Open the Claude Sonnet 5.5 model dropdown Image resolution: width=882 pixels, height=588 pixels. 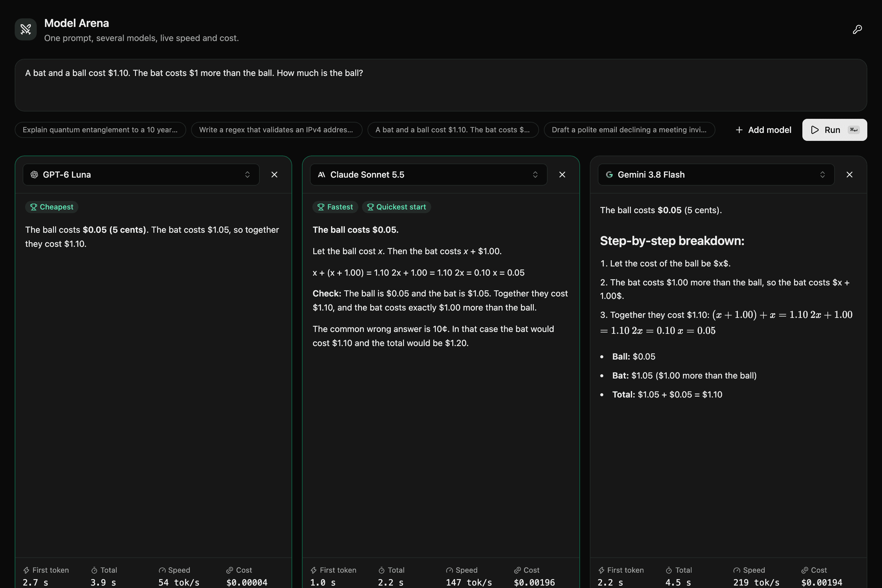click(x=429, y=175)
